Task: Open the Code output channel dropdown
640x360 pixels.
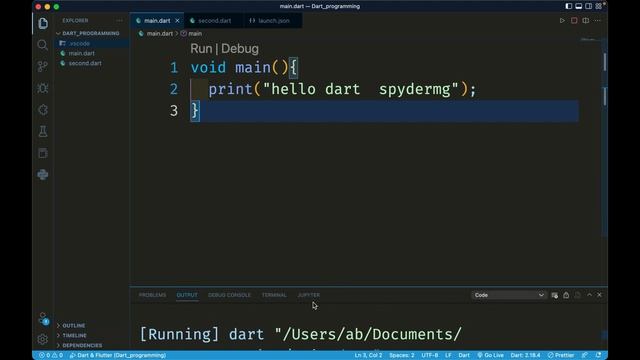Action: [x=508, y=295]
